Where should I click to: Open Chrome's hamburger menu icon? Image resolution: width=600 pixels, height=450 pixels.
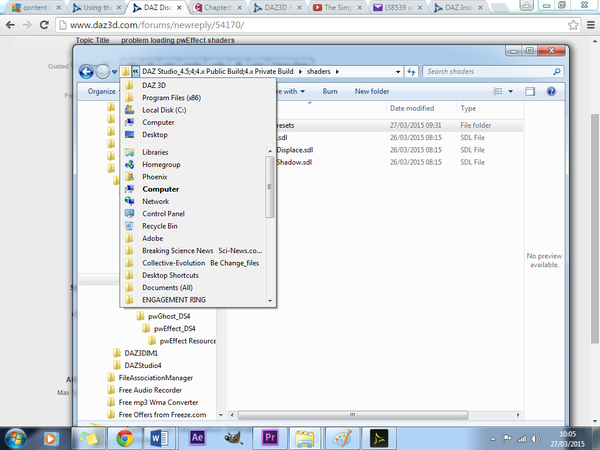(x=590, y=25)
